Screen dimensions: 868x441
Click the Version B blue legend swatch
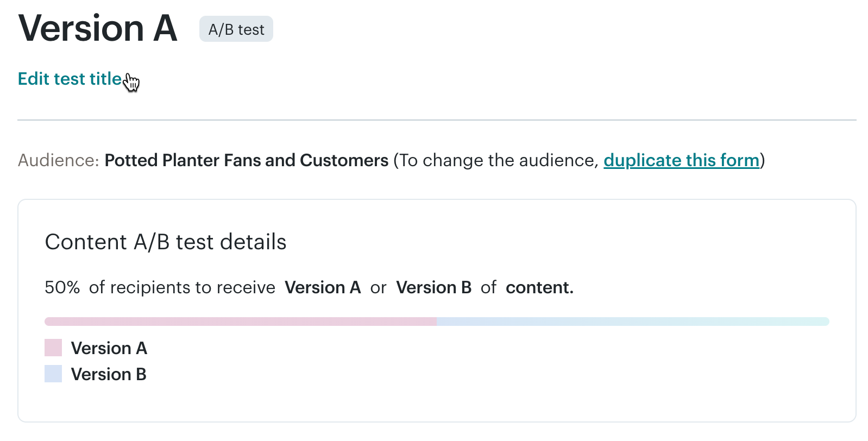53,374
